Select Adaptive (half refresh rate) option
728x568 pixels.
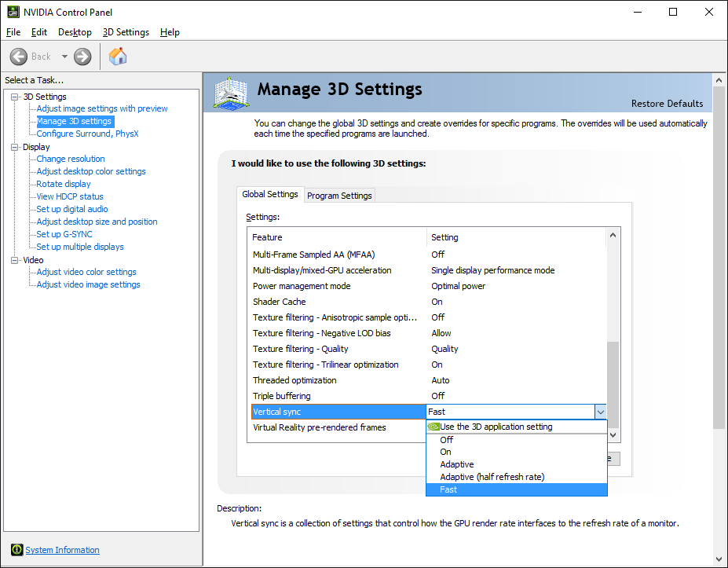tap(492, 477)
